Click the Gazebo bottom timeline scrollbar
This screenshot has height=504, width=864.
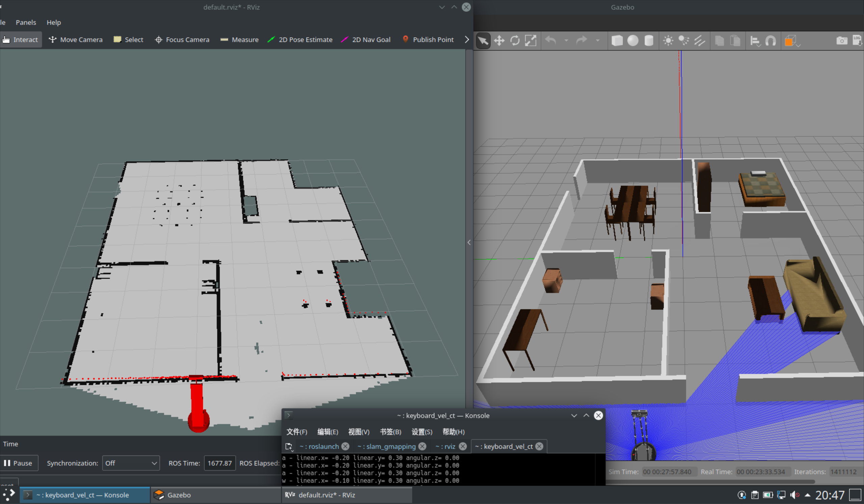[710, 482]
